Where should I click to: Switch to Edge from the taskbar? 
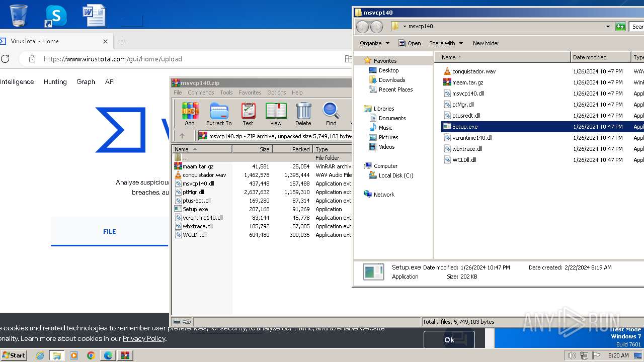coord(108,355)
